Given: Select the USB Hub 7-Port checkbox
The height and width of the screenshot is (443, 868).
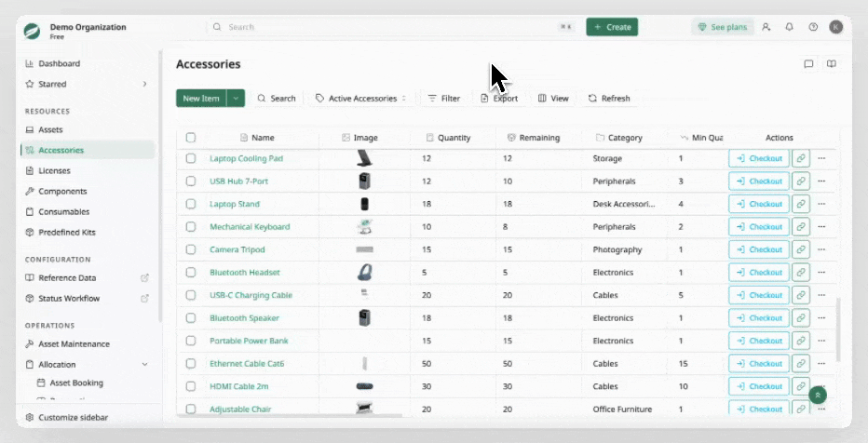Looking at the screenshot, I should (x=191, y=181).
